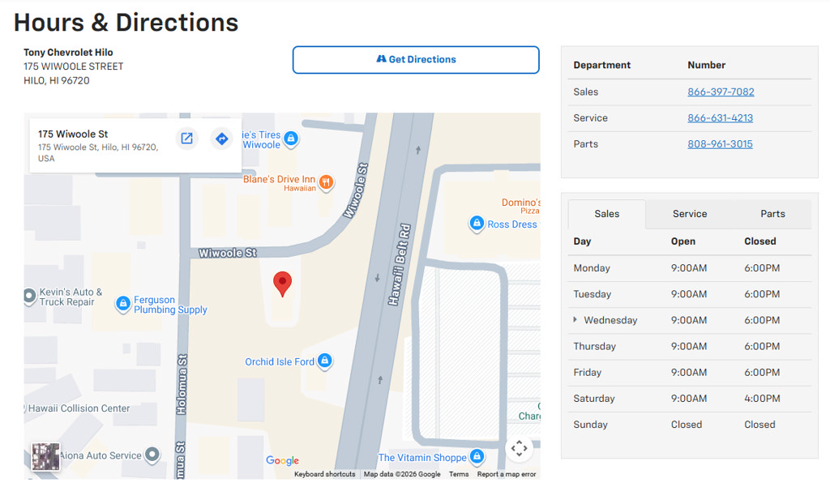Image resolution: width=830 pixels, height=504 pixels.
Task: Click Blane's Drive Inn restaurant icon
Action: [326, 182]
